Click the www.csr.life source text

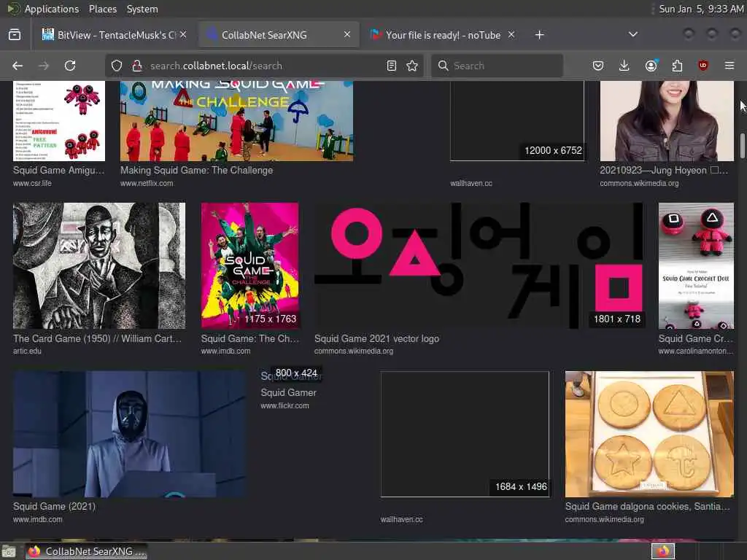point(32,183)
